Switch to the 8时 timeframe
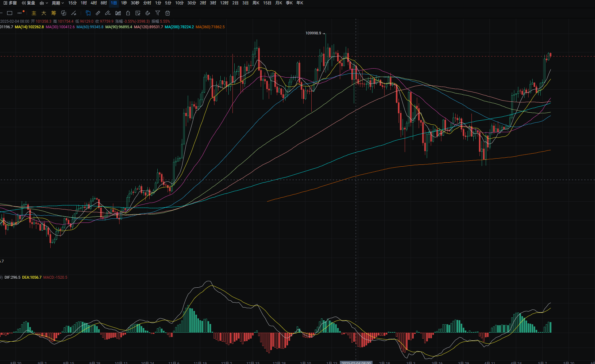 tap(104, 3)
